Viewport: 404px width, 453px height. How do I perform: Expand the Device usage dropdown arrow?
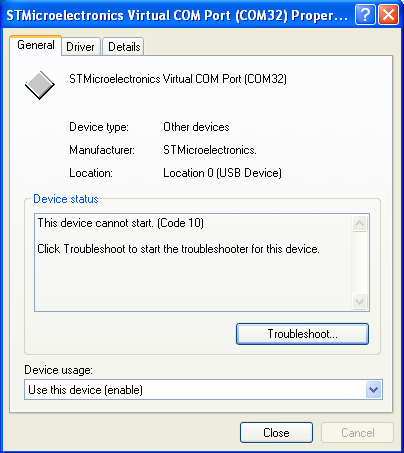(x=373, y=390)
